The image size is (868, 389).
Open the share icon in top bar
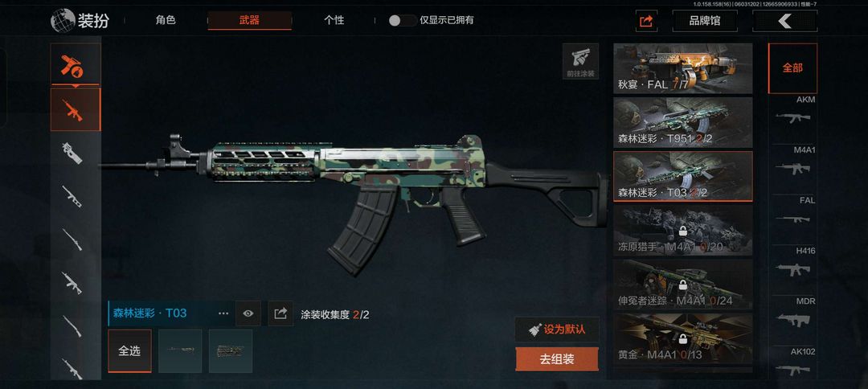tap(646, 21)
